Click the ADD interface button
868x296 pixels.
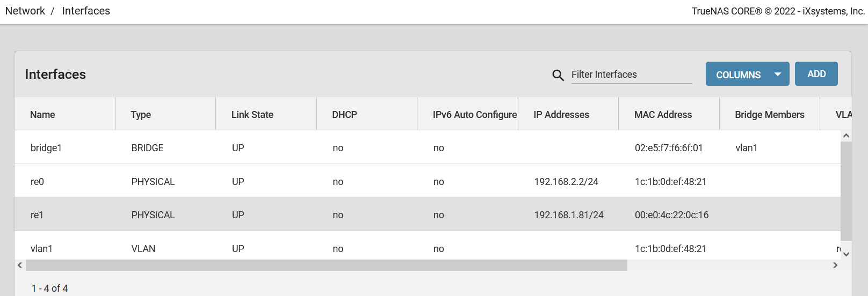pos(816,74)
